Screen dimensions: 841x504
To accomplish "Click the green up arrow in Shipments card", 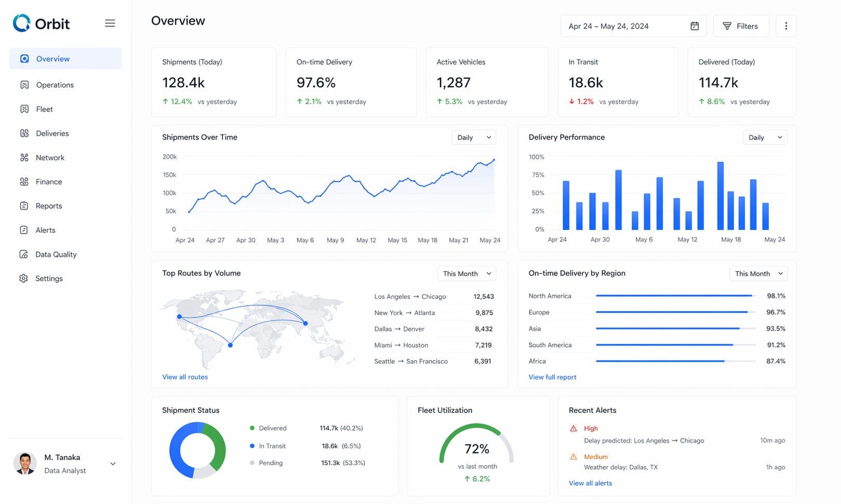I will [x=165, y=101].
